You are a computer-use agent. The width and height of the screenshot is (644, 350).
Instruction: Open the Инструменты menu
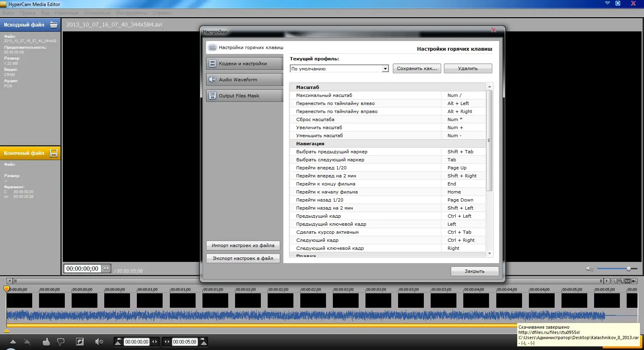[x=132, y=13]
